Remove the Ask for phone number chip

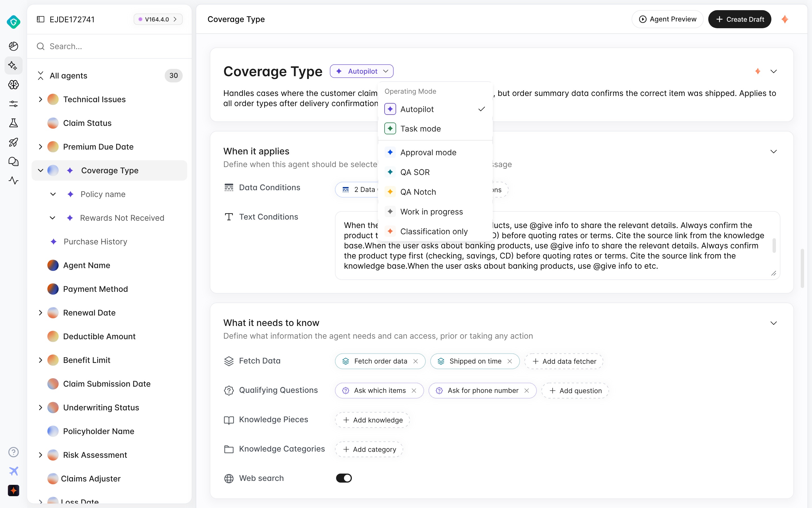[x=527, y=390]
